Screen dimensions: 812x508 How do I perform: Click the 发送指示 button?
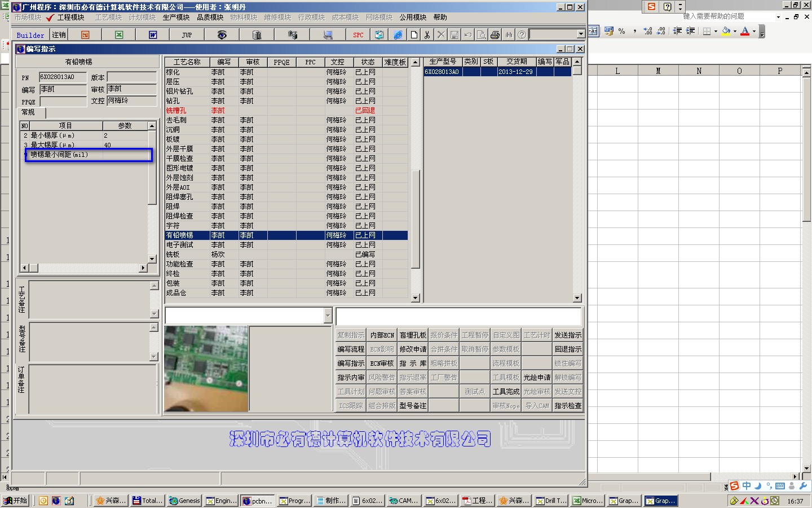tap(567, 335)
